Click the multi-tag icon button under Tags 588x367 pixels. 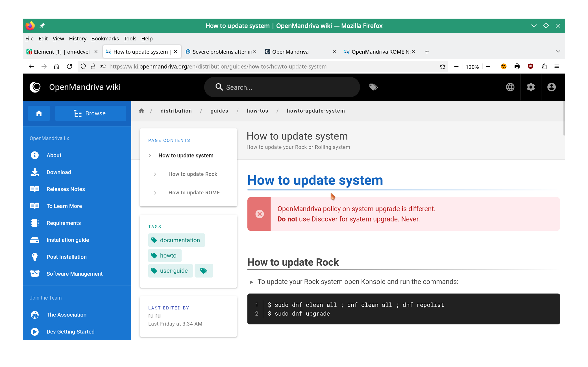coord(204,271)
